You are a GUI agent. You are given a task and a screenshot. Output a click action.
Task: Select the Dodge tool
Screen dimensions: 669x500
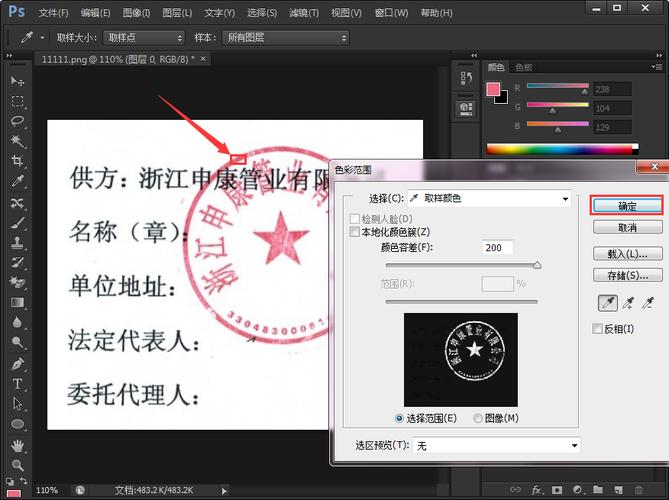(17, 342)
